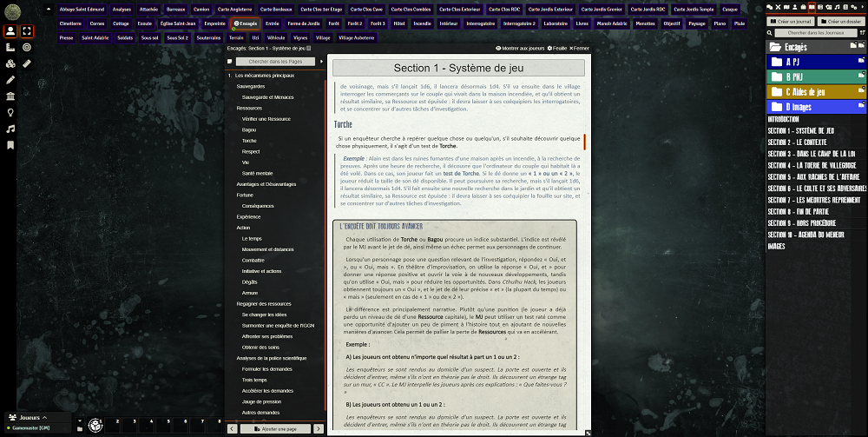Open the Journal Notes bookmark icon
Screen dimensions: 868x437
coord(10,145)
